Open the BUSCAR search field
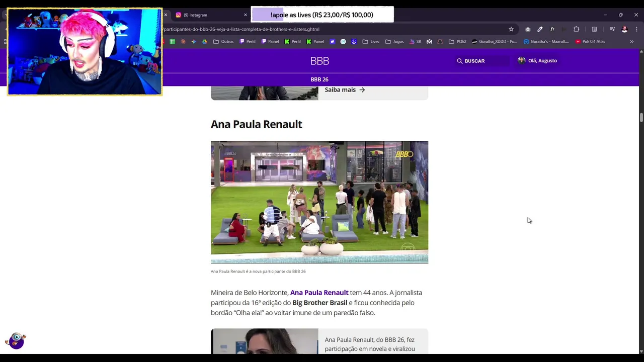The width and height of the screenshot is (644, 362). click(x=482, y=61)
